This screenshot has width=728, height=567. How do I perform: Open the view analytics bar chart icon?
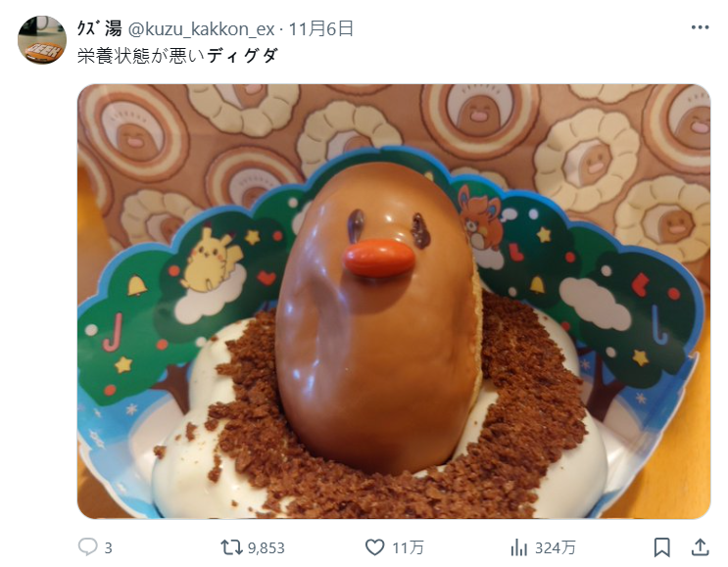518,547
